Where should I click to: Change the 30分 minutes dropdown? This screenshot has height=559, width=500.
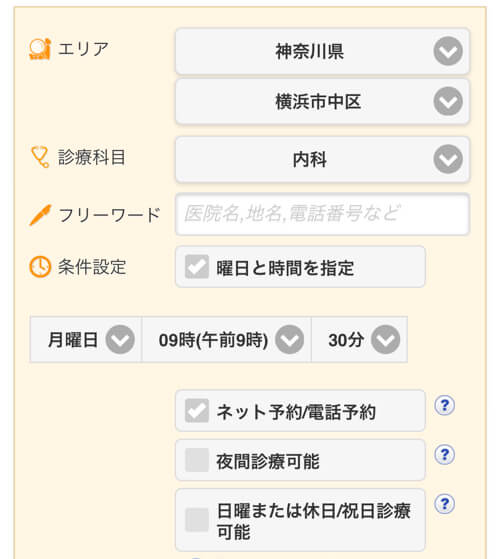click(x=359, y=339)
